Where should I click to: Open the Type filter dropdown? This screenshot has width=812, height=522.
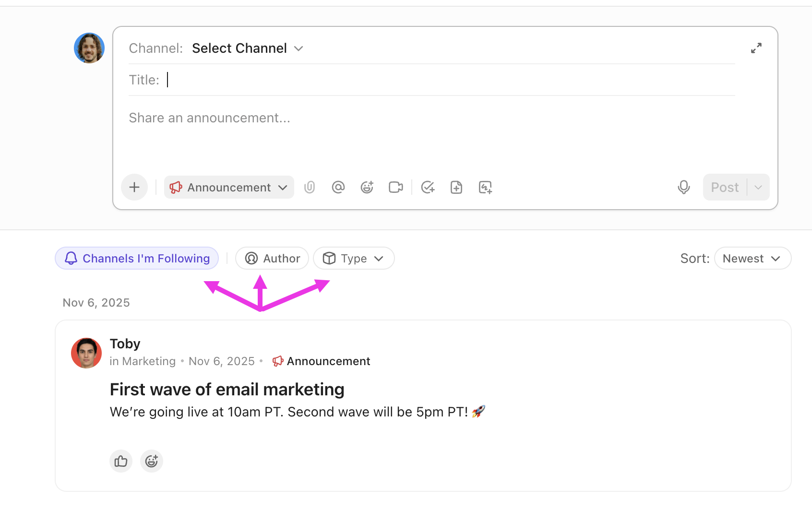[x=354, y=258]
